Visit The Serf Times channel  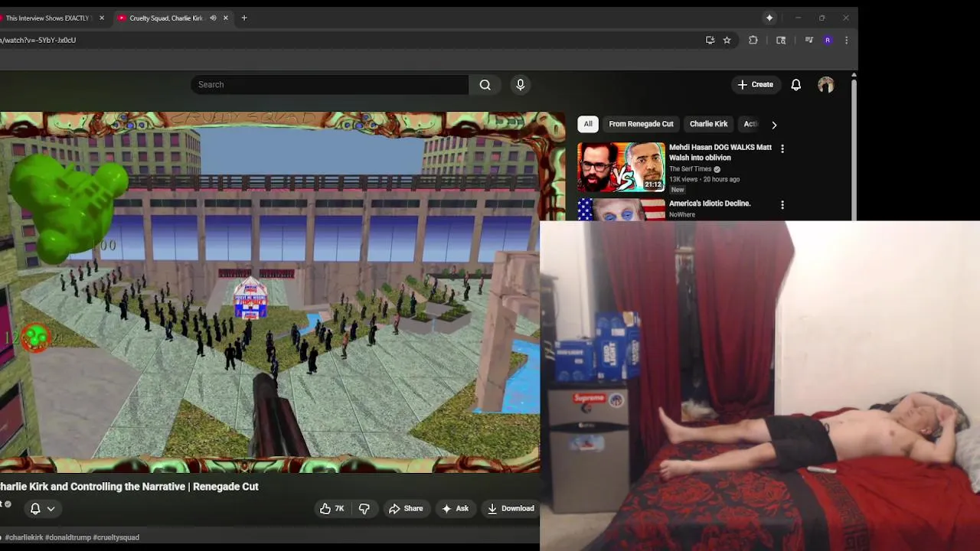tap(691, 169)
